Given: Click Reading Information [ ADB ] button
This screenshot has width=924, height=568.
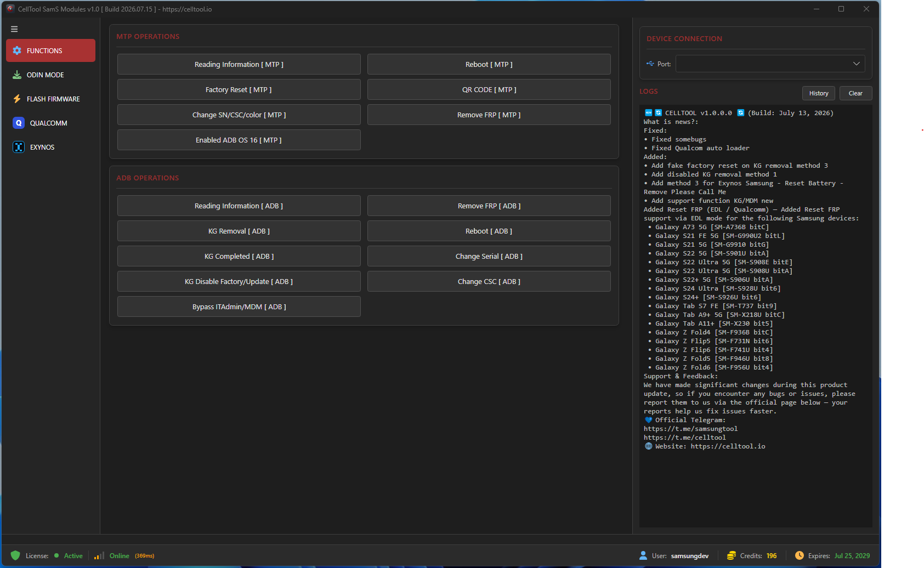Looking at the screenshot, I should [x=239, y=206].
